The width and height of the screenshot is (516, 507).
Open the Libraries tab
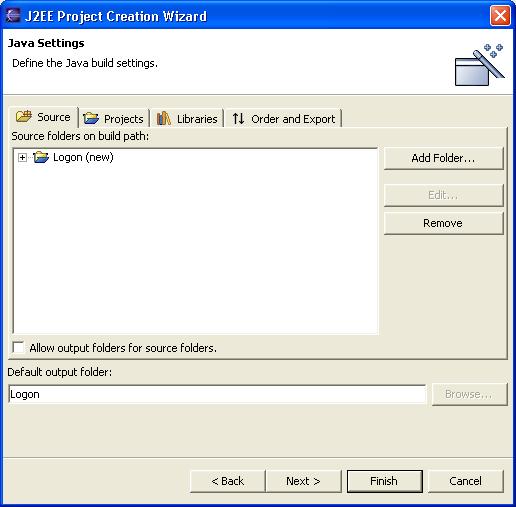click(187, 119)
